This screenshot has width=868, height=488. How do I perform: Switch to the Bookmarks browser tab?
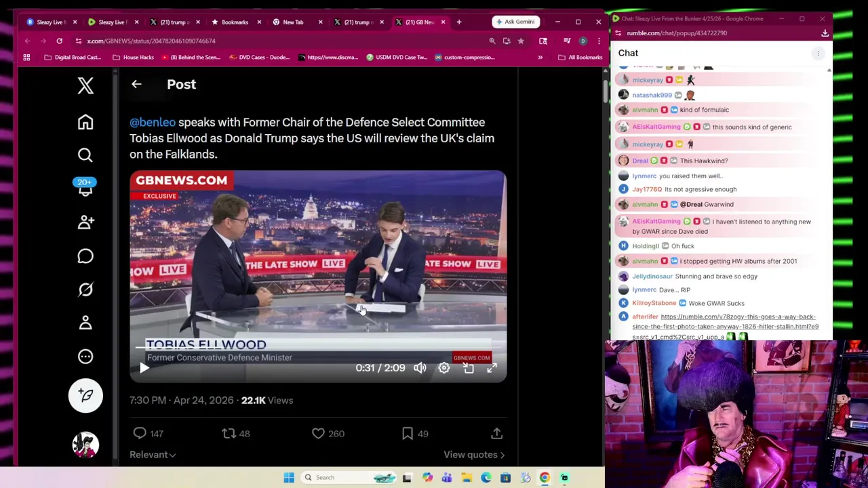click(235, 22)
